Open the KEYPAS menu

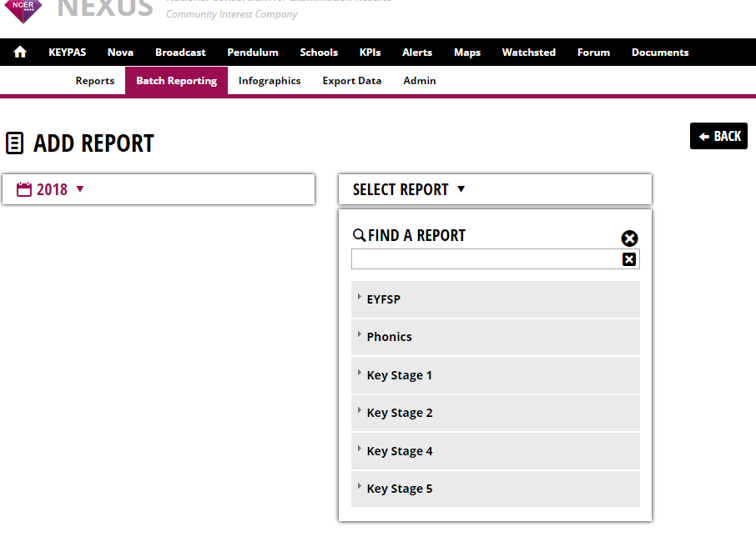tap(67, 52)
